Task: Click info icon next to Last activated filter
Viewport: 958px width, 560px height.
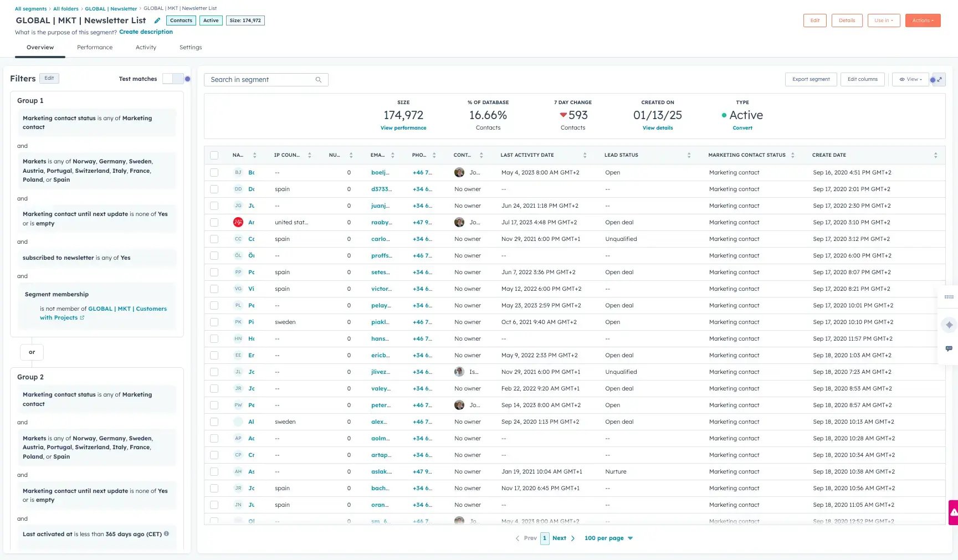Action: tap(166, 534)
